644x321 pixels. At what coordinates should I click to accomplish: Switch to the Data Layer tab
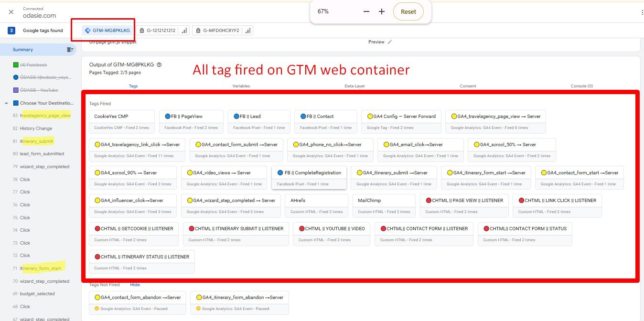(355, 86)
